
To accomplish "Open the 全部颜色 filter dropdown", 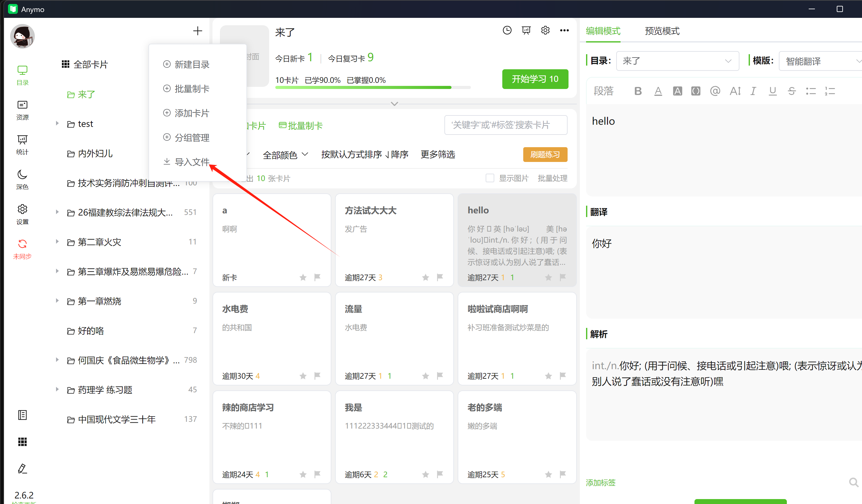I will click(285, 155).
